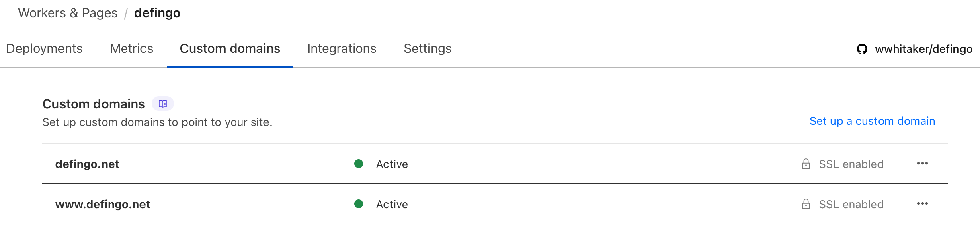Switch to the Metrics tab

click(131, 49)
